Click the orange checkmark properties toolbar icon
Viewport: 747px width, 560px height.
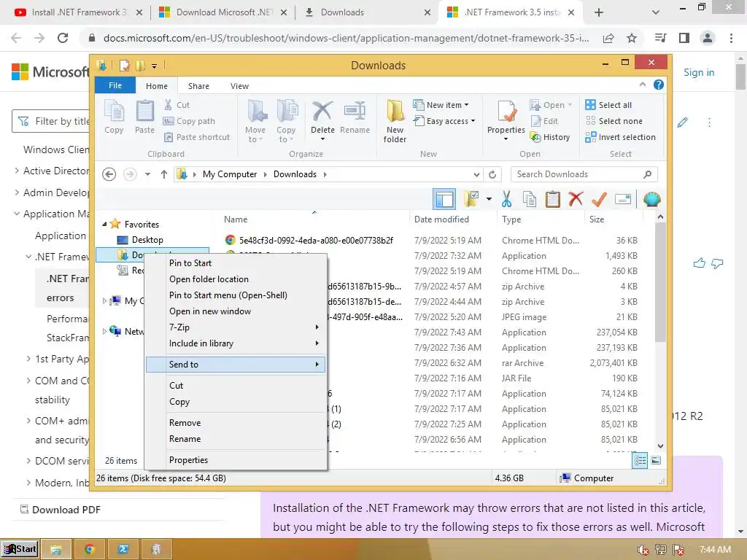pyautogui.click(x=599, y=200)
